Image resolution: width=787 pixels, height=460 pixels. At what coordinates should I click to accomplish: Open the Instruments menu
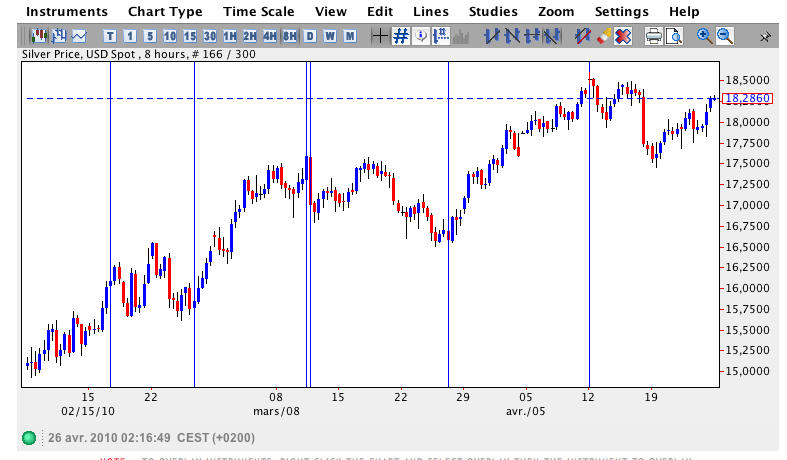pos(66,12)
